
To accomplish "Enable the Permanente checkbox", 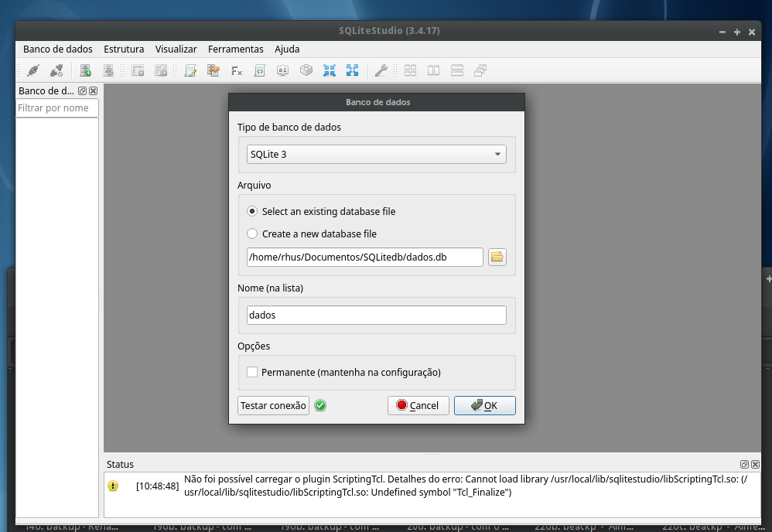I will 252,372.
